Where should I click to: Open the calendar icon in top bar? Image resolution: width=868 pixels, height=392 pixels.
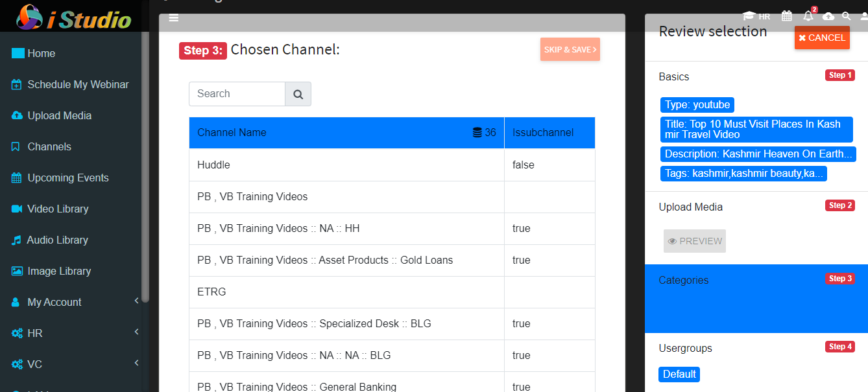point(787,16)
